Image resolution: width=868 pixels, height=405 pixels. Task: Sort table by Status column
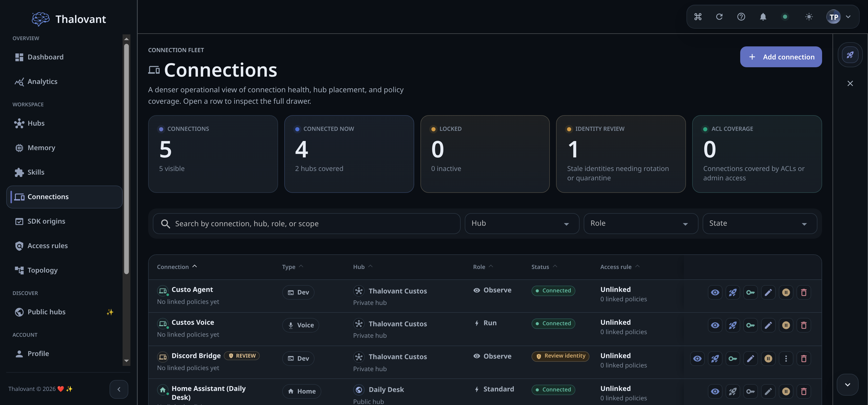(x=544, y=267)
